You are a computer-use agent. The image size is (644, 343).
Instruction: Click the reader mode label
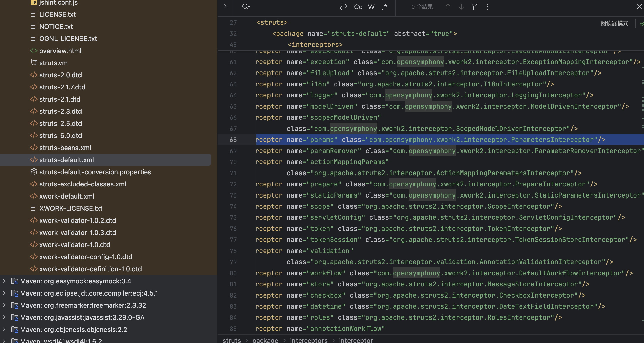click(x=614, y=23)
